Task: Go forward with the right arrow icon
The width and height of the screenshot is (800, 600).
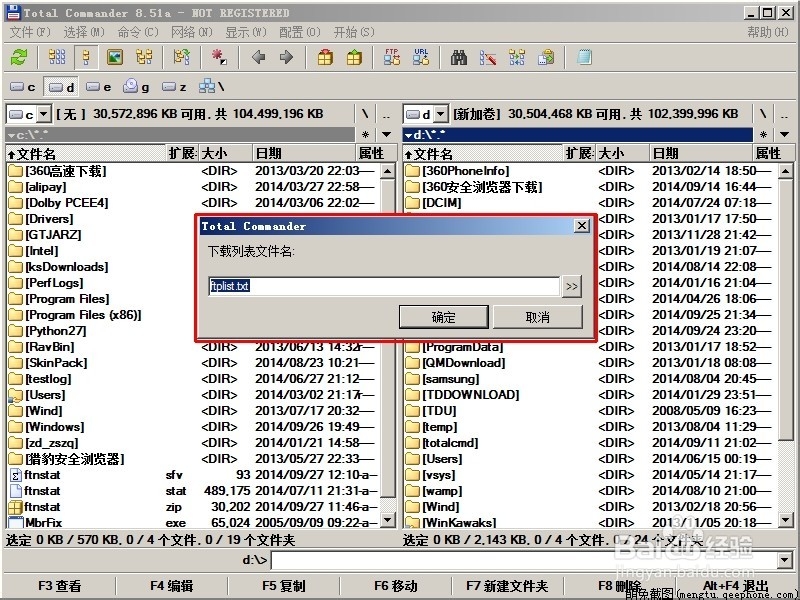Action: [287, 57]
